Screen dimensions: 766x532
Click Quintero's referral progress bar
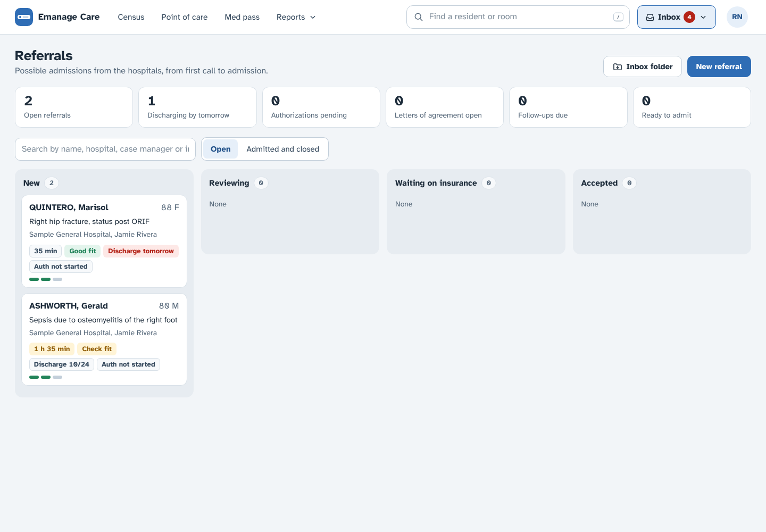pos(46,279)
